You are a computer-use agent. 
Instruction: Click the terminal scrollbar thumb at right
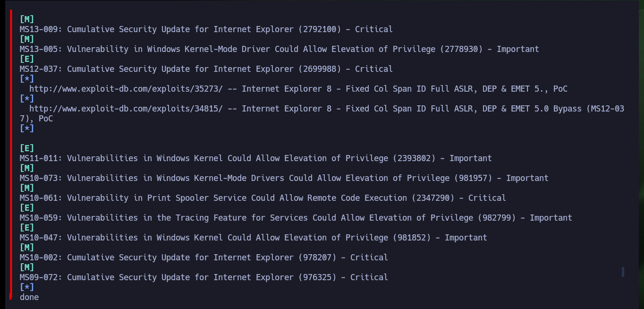click(x=623, y=272)
